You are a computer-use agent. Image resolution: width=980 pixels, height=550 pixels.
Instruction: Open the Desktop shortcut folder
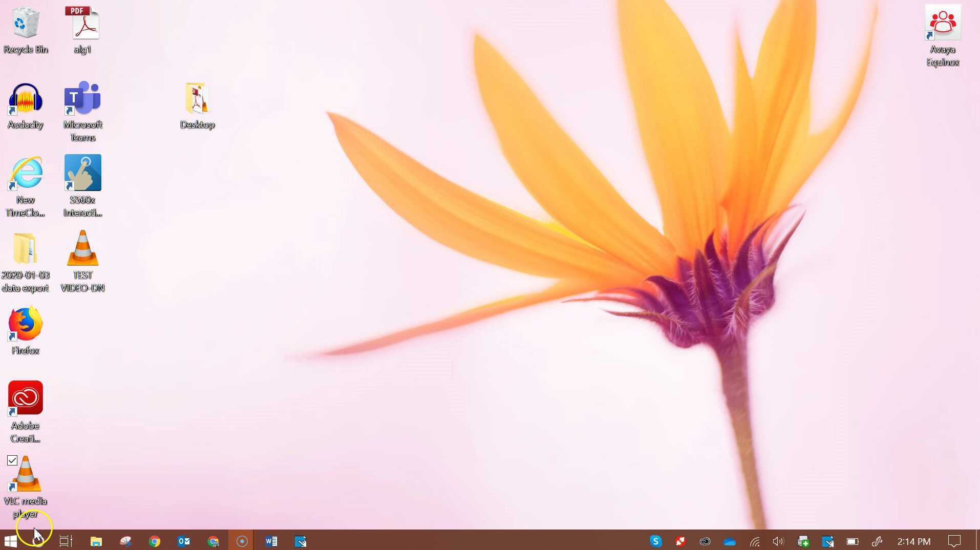197,98
